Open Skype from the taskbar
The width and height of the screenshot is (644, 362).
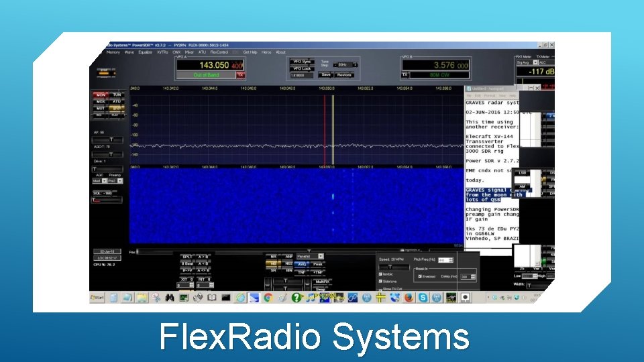pos(423,298)
